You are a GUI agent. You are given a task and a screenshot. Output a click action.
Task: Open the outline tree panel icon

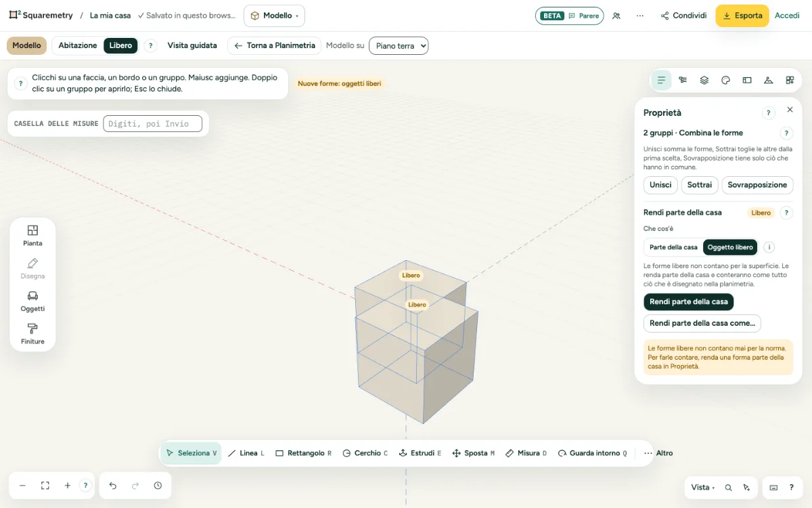tap(683, 80)
